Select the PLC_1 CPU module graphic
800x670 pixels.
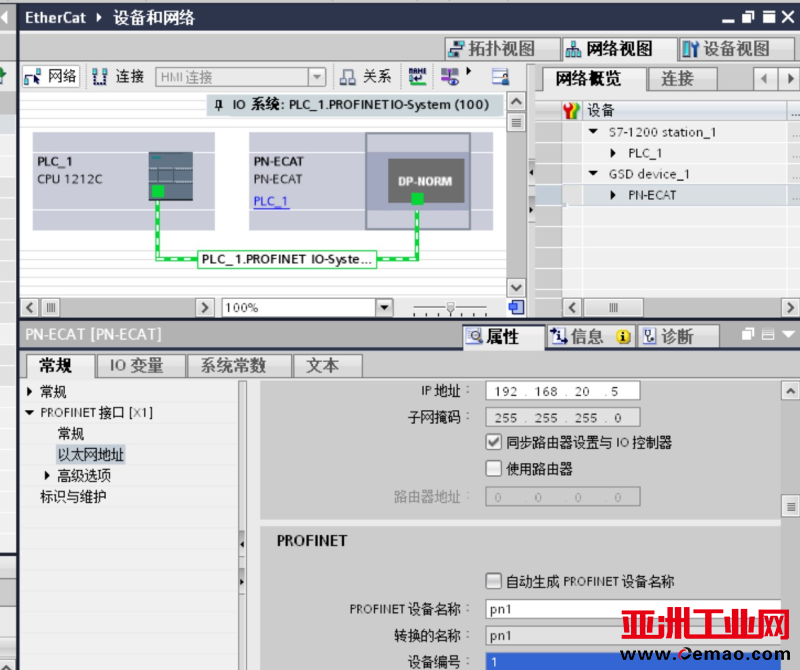click(170, 176)
